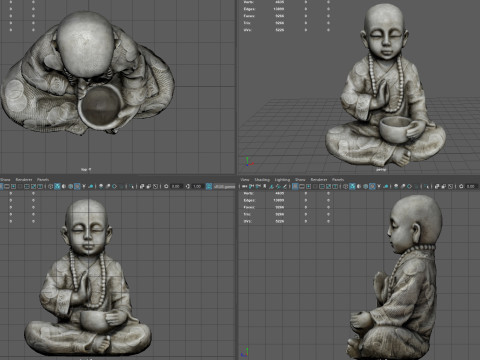The image size is (480, 360).
Task: Open Panels menu in side view panel
Action: coord(338,180)
